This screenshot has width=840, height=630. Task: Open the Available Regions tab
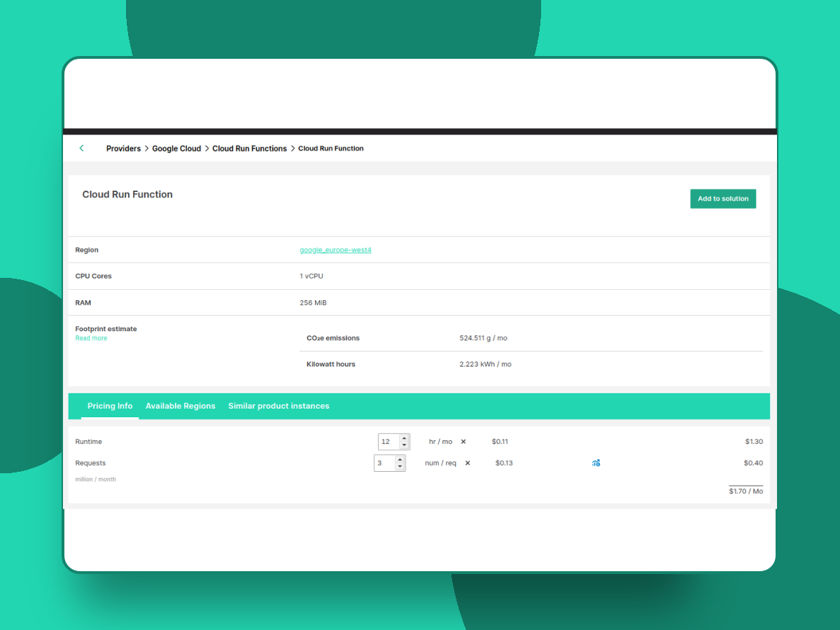181,406
